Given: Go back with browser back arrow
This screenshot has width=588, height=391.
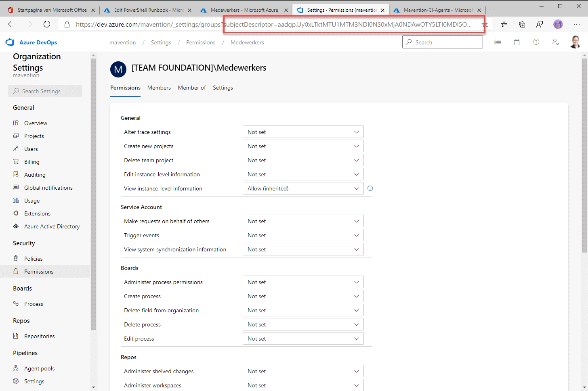Looking at the screenshot, I should (11, 24).
